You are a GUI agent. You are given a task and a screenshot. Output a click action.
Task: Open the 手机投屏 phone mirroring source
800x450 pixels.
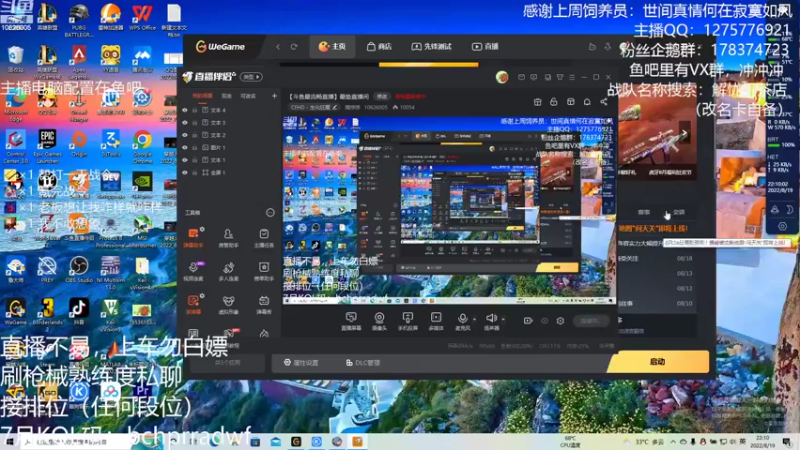[x=407, y=321]
